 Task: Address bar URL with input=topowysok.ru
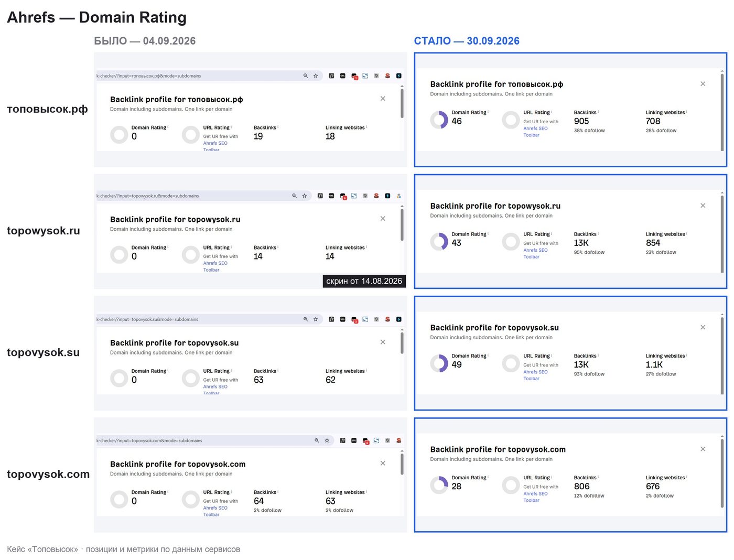pyautogui.click(x=148, y=196)
